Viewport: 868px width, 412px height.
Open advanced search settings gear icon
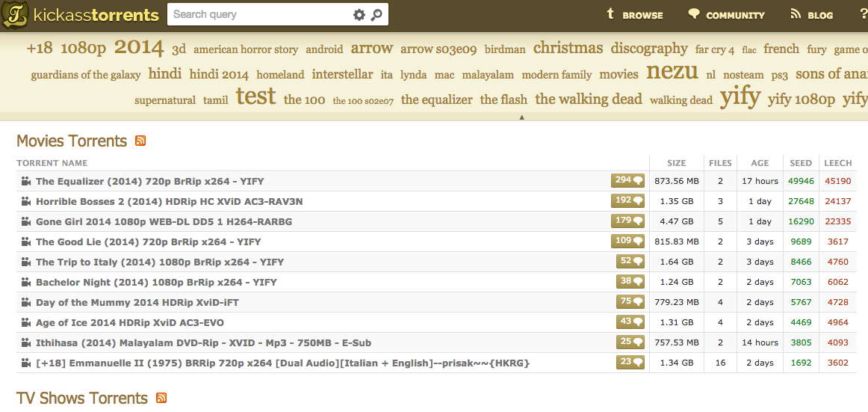(x=359, y=15)
